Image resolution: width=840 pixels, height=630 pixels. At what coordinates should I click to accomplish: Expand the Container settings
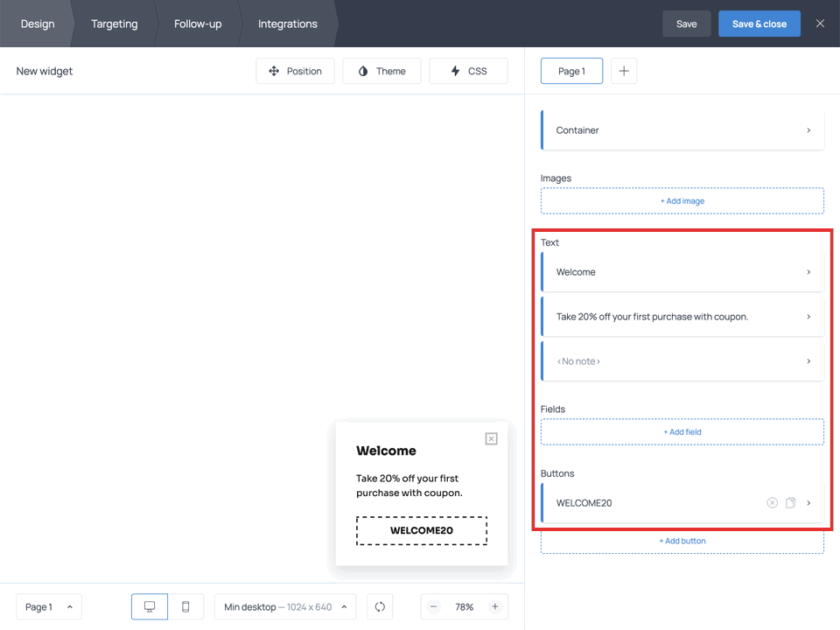682,129
